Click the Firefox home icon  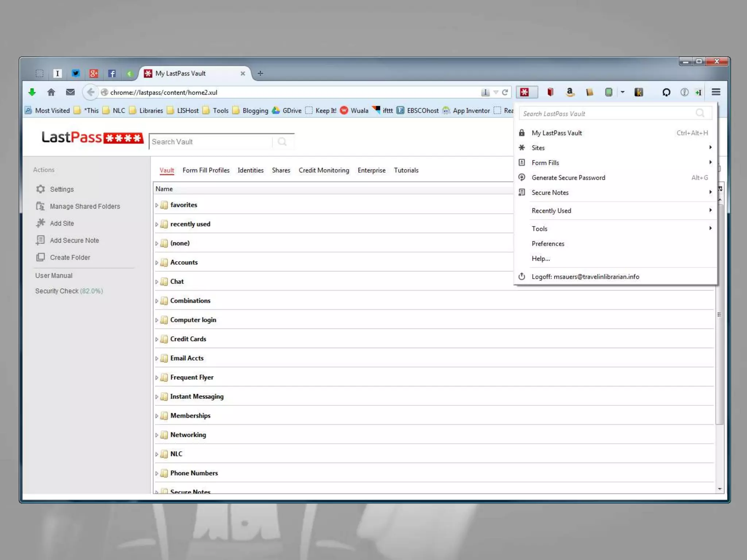(51, 92)
